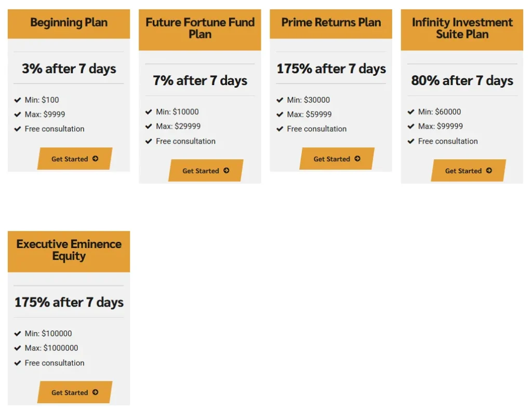Click the checkmark beside "Max: $1000000"

pos(18,348)
